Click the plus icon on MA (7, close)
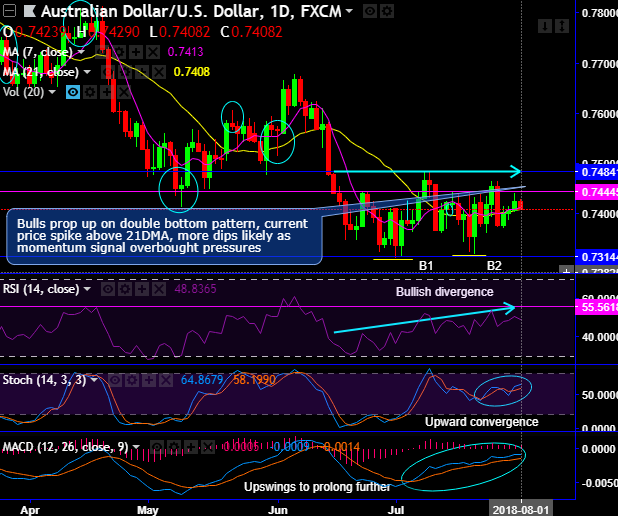 pos(136,52)
